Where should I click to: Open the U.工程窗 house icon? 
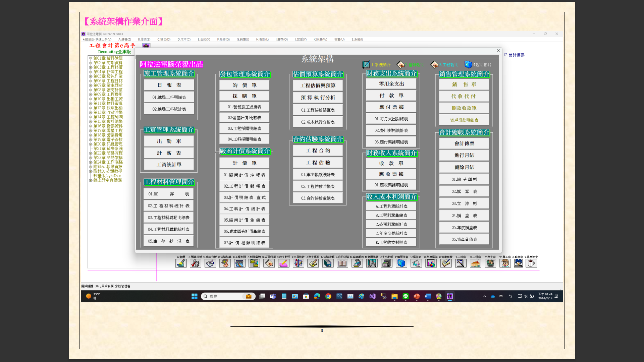[475, 263]
